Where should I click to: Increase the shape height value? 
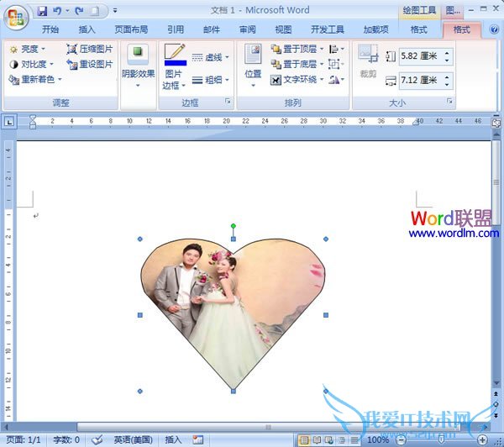tap(447, 53)
